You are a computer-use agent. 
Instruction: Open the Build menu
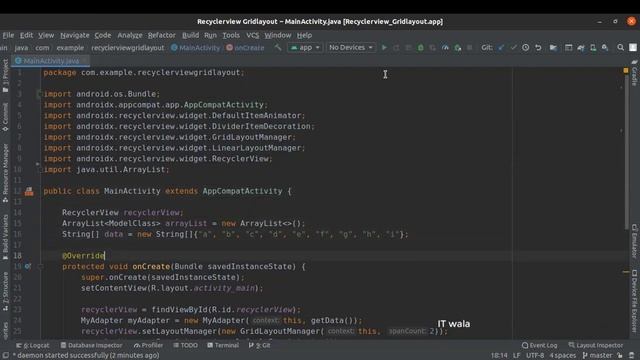coord(190,35)
